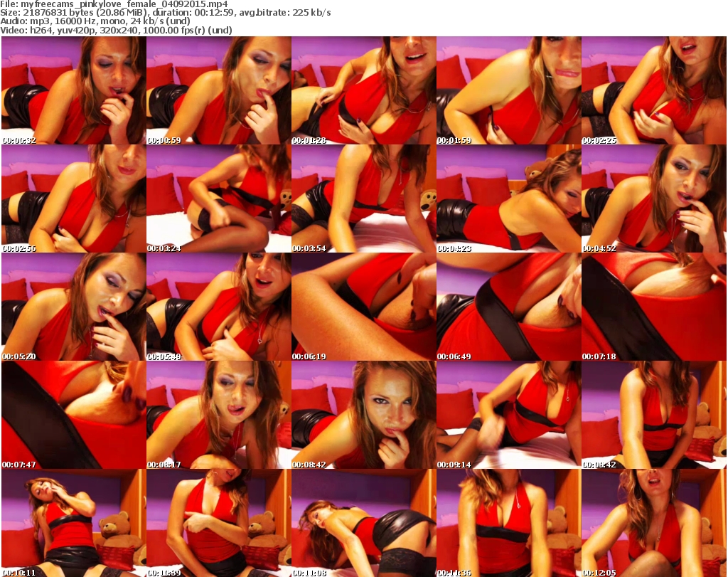Image resolution: width=728 pixels, height=577 pixels.
Task: Open the frame at timestamp 00:00:59
Action: point(219,90)
